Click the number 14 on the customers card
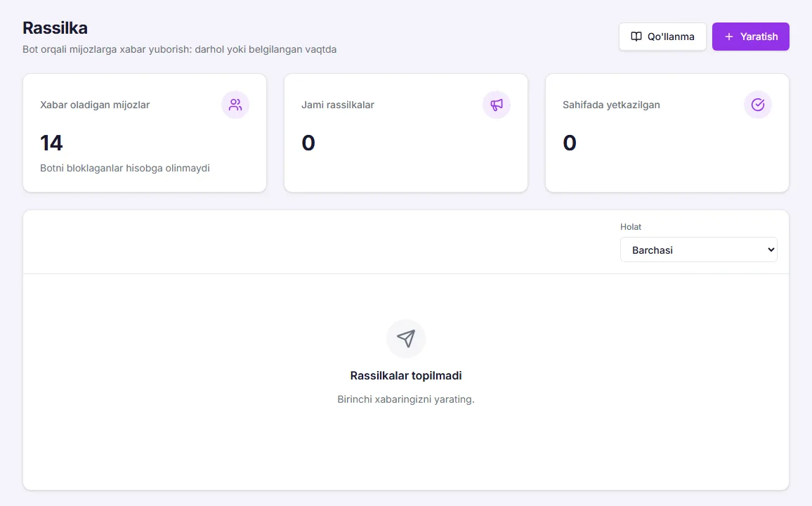The width and height of the screenshot is (812, 506). 51,143
